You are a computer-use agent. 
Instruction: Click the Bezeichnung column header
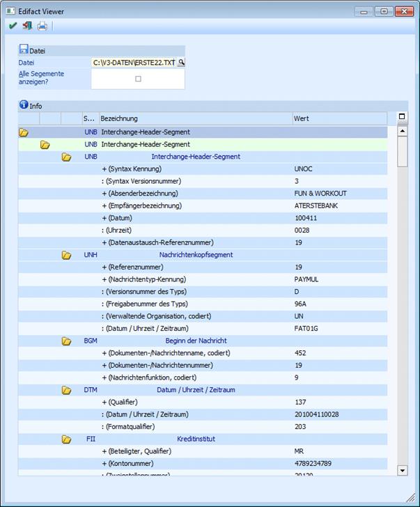[195, 118]
